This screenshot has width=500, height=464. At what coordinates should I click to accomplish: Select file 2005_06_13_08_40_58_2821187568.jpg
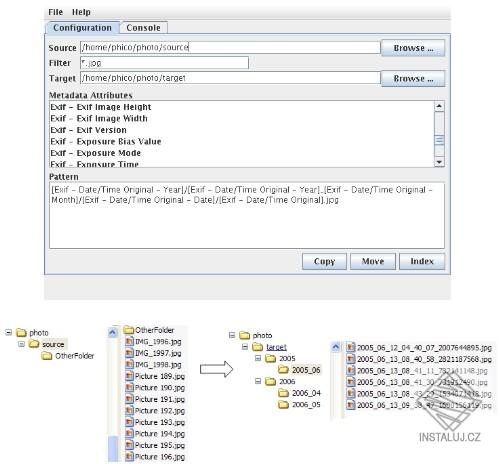[419, 359]
